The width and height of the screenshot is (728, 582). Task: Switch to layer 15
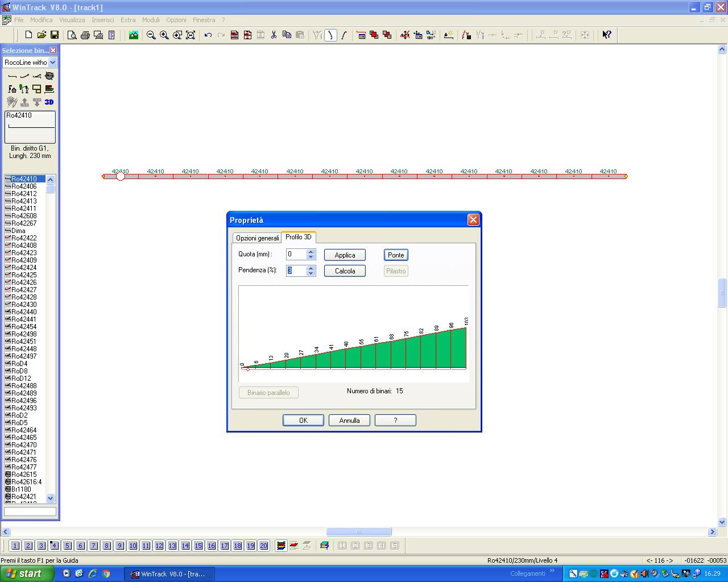click(198, 546)
